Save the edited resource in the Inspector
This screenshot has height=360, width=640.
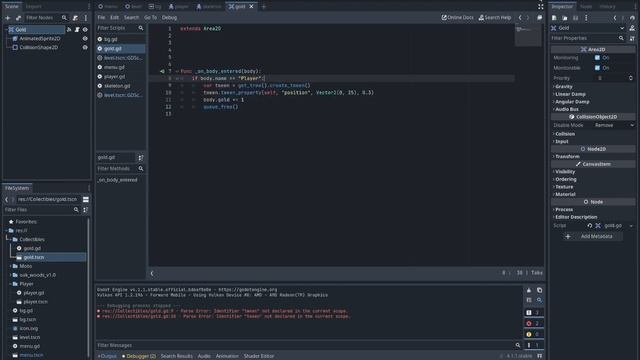[575, 18]
